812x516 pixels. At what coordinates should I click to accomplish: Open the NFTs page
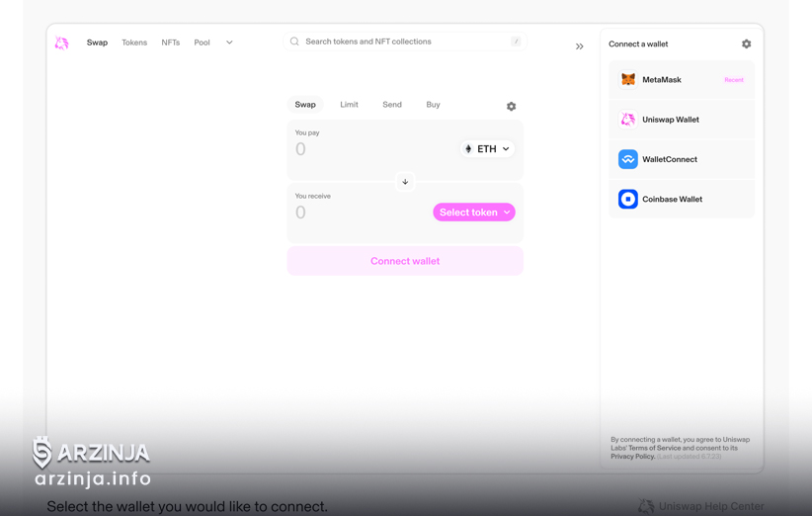(170, 43)
